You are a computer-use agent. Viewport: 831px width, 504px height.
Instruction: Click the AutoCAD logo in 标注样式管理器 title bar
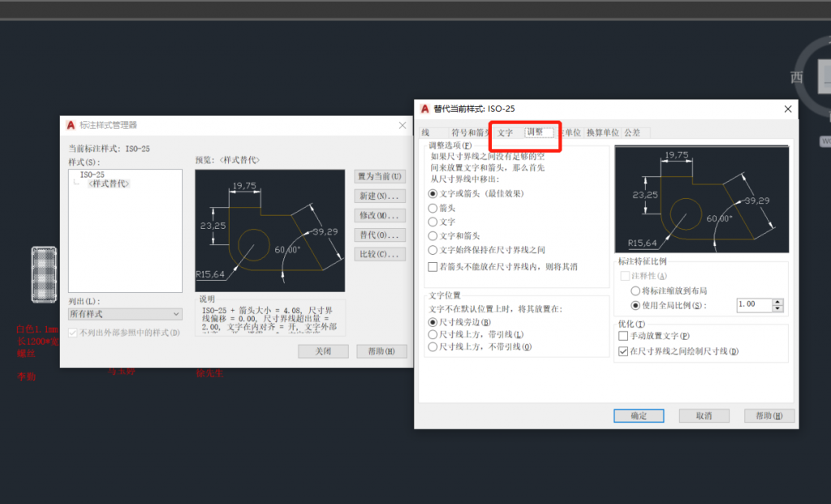[x=71, y=125]
